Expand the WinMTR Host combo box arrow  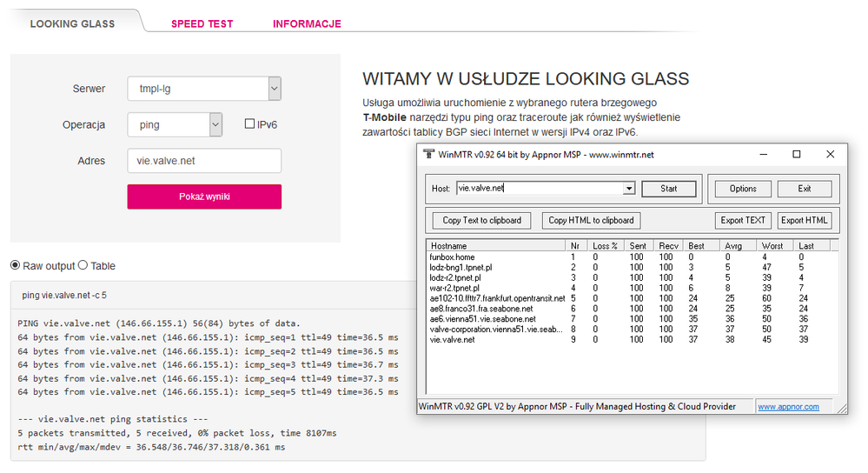[x=629, y=189]
